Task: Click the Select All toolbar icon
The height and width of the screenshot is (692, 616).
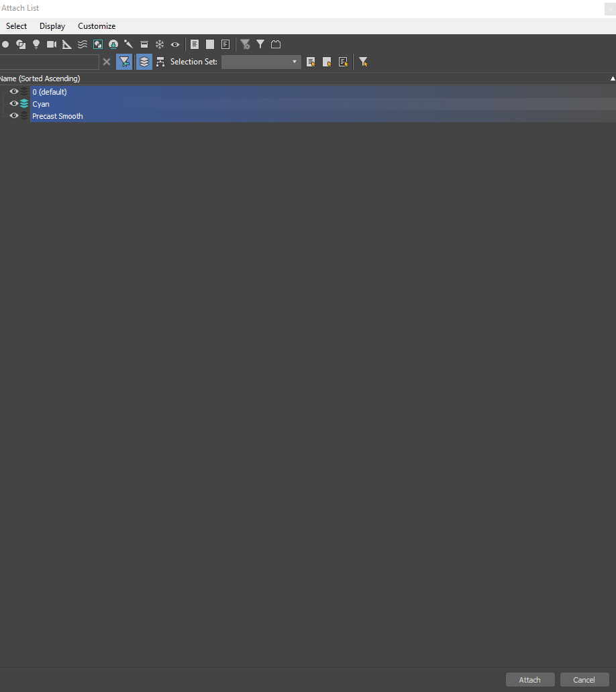Action: (195, 44)
